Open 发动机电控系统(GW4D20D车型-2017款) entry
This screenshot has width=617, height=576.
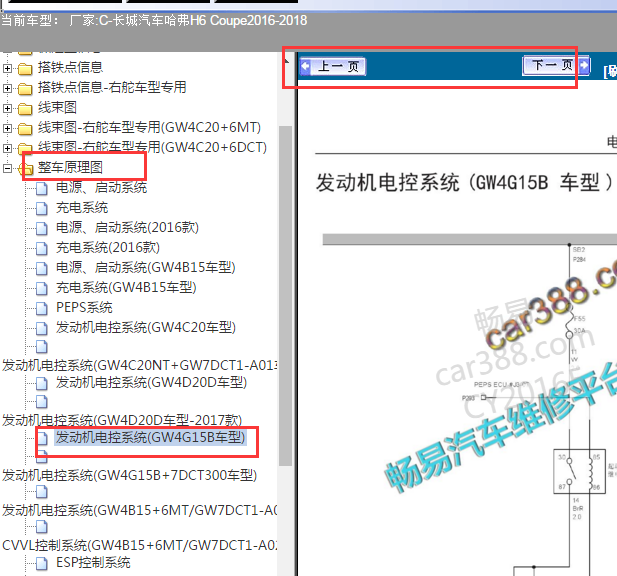pos(122,421)
